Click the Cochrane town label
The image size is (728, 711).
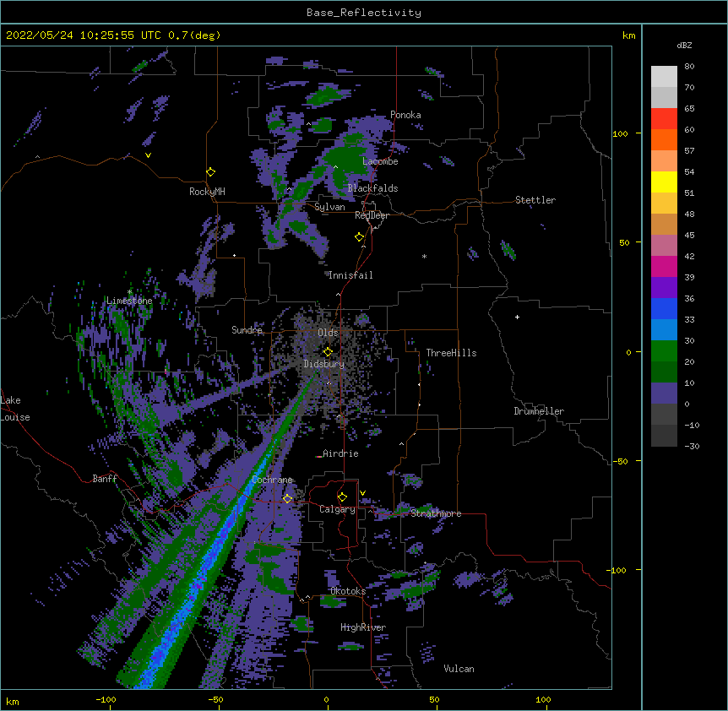click(272, 480)
